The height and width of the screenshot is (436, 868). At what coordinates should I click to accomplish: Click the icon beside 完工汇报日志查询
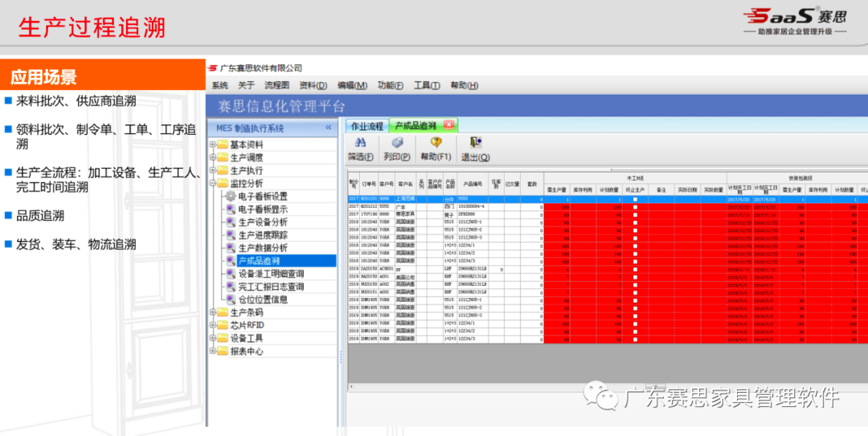pos(231,287)
